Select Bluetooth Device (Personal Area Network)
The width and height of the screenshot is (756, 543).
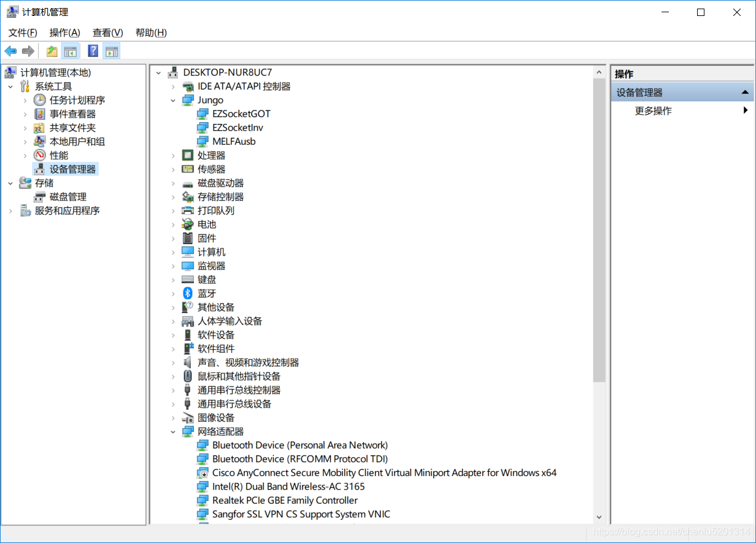(300, 445)
